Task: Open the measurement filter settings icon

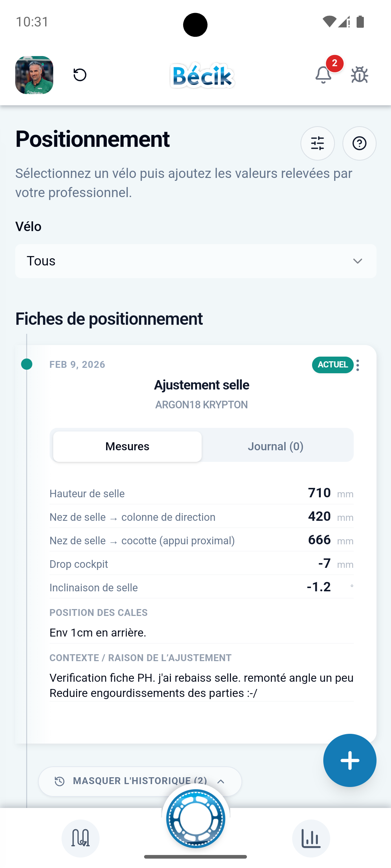Action: coord(318,143)
